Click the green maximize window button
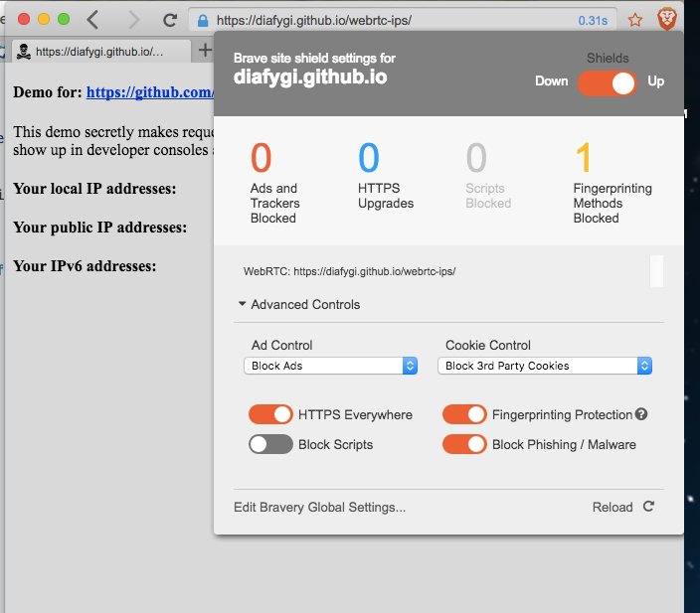 click(64, 19)
